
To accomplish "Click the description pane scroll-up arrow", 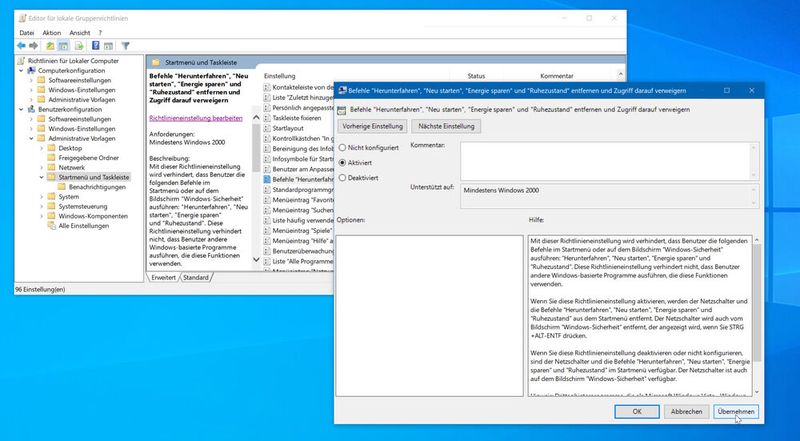I will 256,118.
